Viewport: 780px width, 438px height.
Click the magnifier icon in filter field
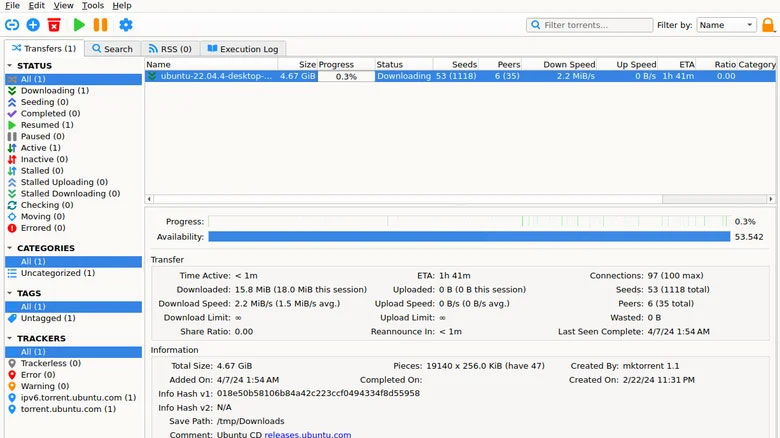tap(535, 25)
